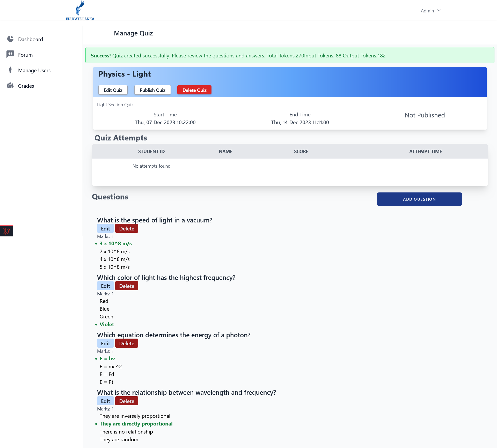This screenshot has height=448, width=497.
Task: Click the Add Question button
Action: coord(419,199)
